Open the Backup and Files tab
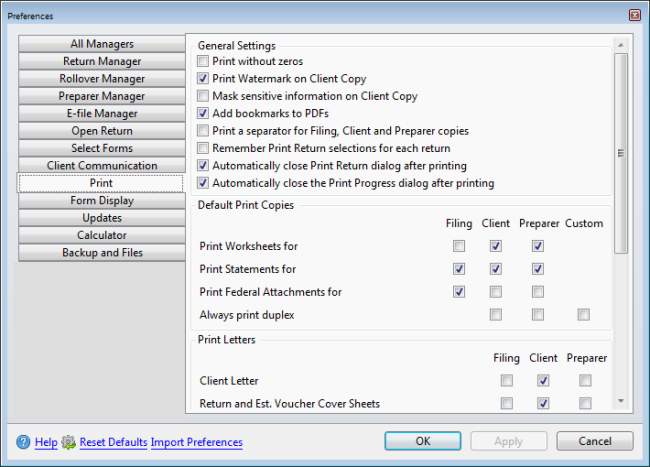Screen dimensions: 650x467 101,253
